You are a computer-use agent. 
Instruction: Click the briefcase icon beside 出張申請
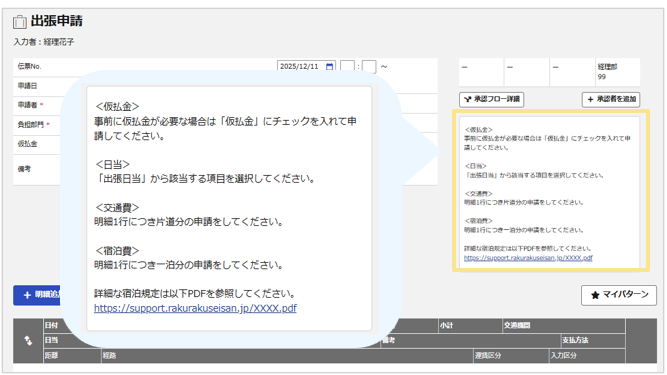[20, 21]
